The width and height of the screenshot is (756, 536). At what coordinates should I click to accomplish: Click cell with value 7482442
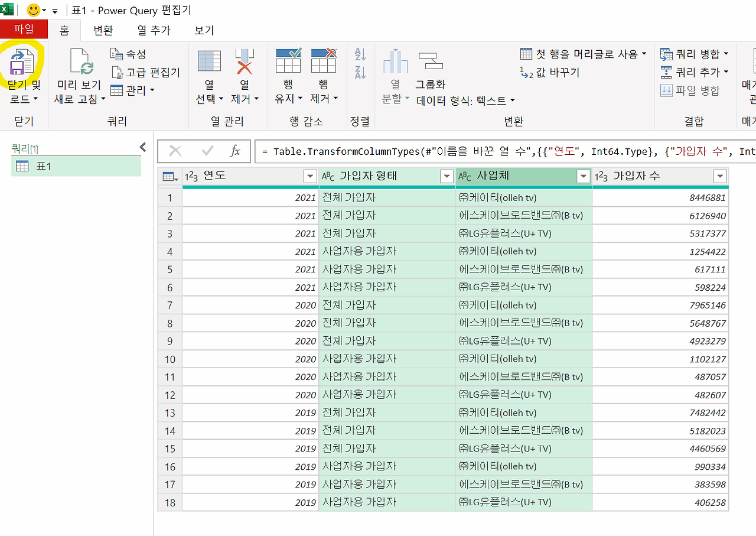[660, 412]
